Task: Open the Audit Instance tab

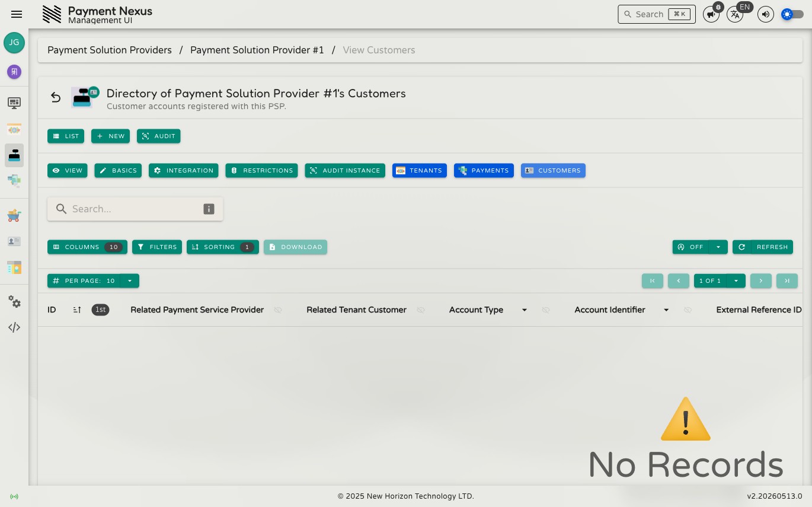Action: tap(345, 171)
